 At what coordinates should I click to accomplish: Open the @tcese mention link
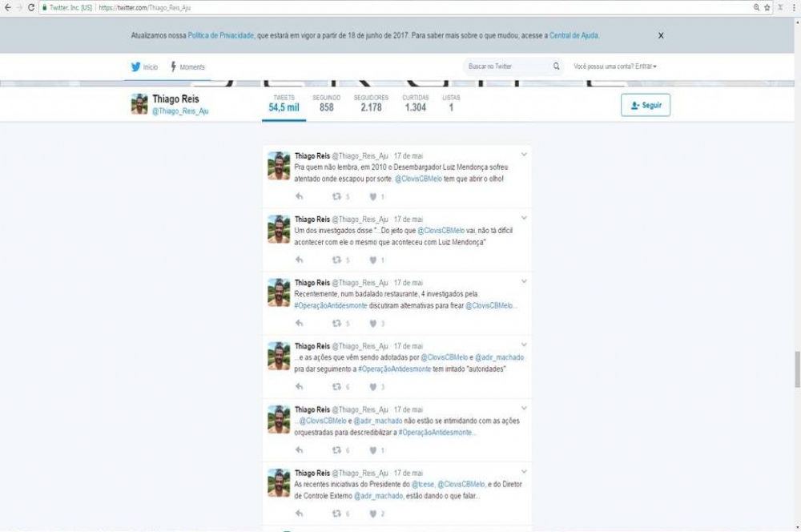423,484
